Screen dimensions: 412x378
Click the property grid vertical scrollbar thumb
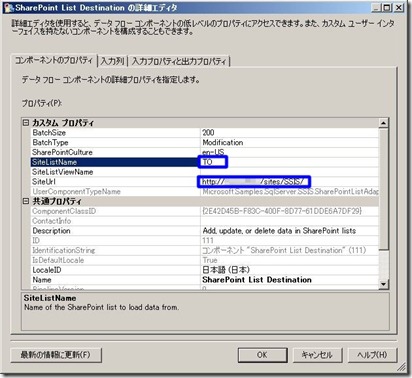pos(384,189)
